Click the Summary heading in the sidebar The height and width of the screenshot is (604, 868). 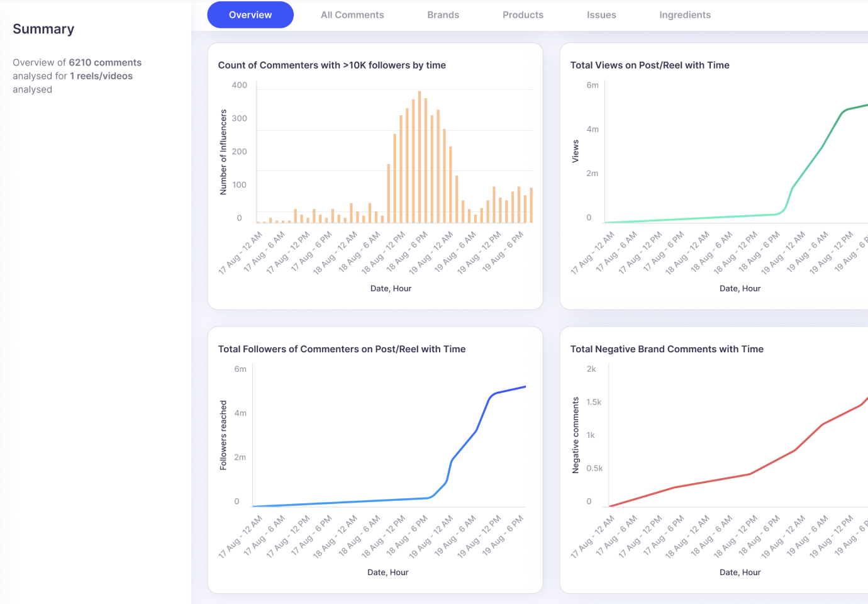pyautogui.click(x=43, y=29)
